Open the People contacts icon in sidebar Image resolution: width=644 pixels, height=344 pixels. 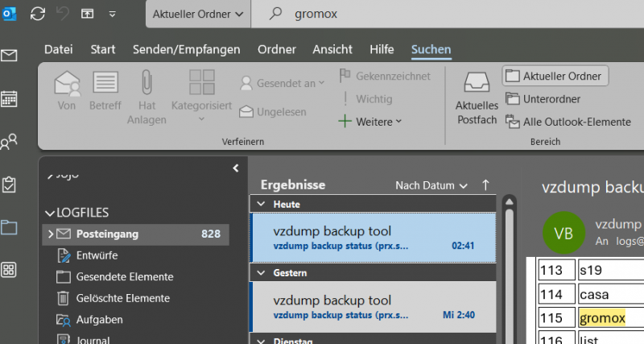tap(10, 143)
